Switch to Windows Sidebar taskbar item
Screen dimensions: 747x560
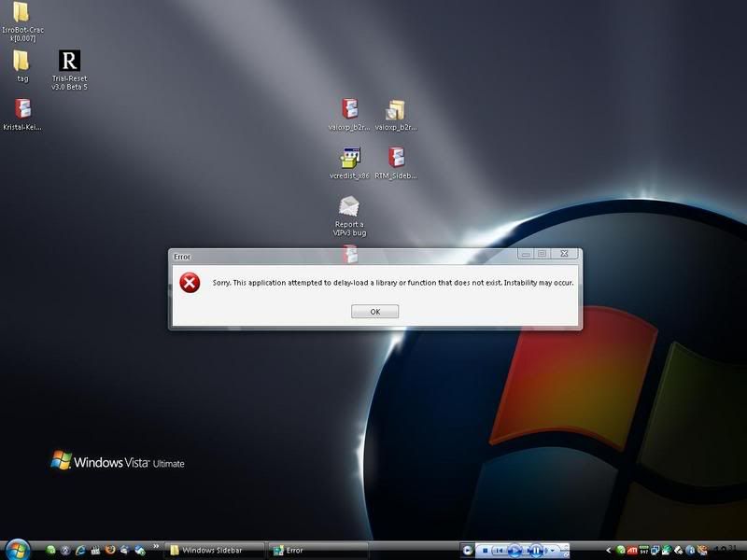pyautogui.click(x=214, y=550)
